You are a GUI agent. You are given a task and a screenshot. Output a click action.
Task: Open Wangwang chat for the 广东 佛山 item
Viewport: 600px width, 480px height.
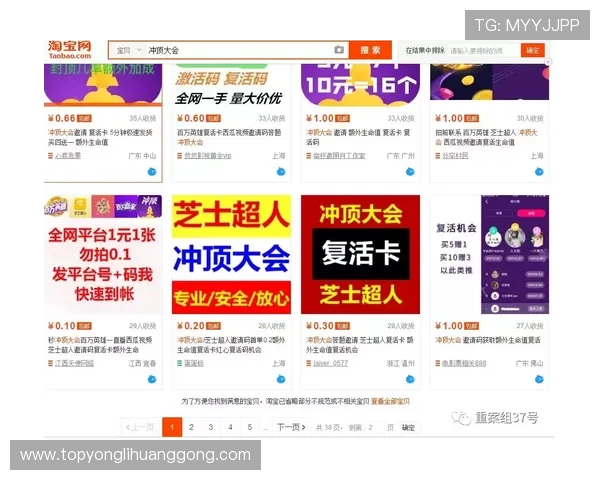[539, 379]
